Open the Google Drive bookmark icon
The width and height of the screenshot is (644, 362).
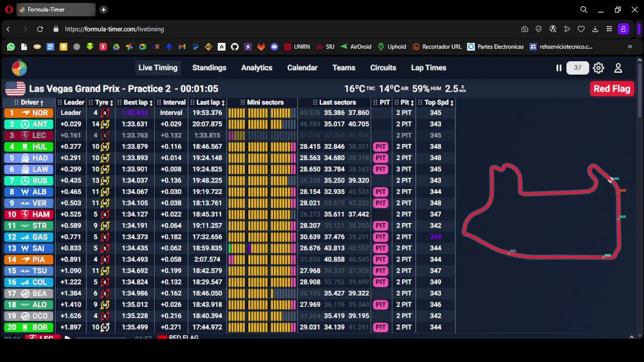pos(116,47)
